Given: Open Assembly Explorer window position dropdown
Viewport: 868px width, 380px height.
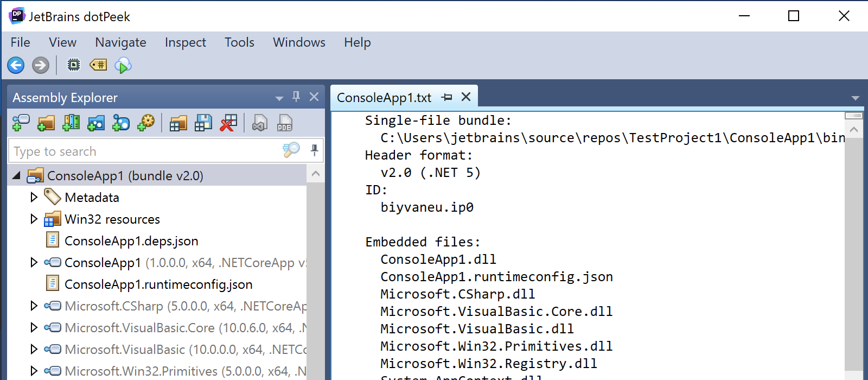Looking at the screenshot, I should point(279,98).
